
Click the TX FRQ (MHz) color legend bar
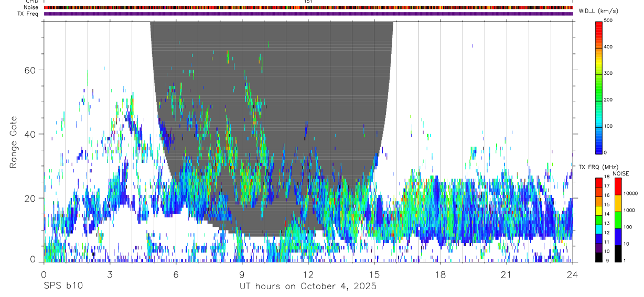pyautogui.click(x=599, y=219)
